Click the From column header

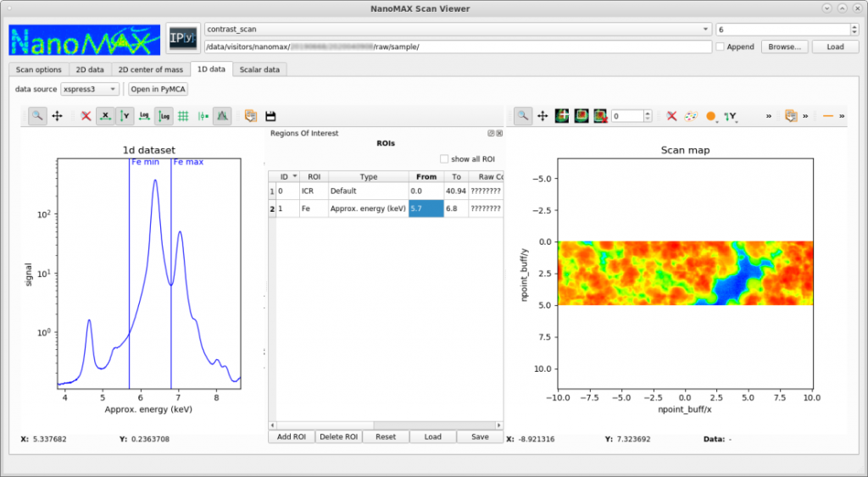tap(426, 176)
